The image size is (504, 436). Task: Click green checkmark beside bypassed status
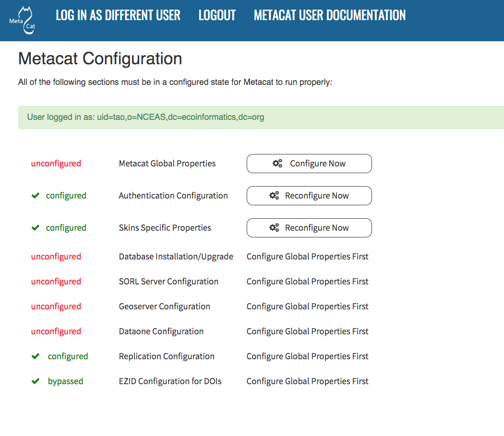[x=35, y=381]
